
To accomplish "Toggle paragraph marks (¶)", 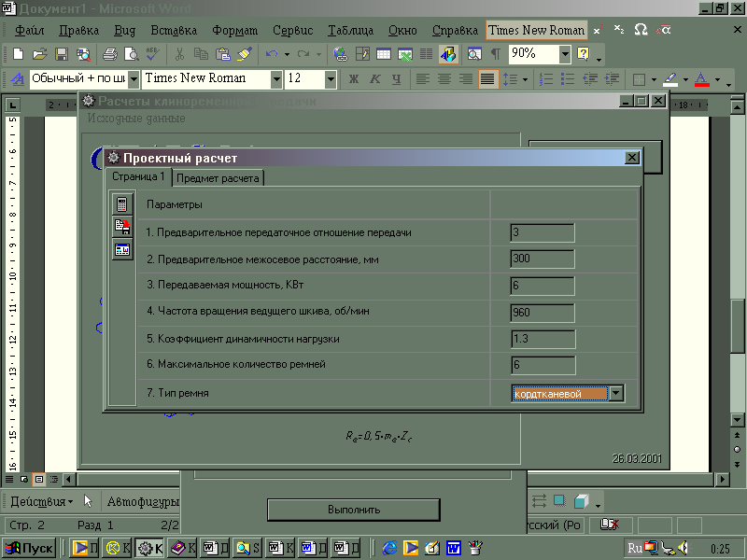I will pos(496,54).
